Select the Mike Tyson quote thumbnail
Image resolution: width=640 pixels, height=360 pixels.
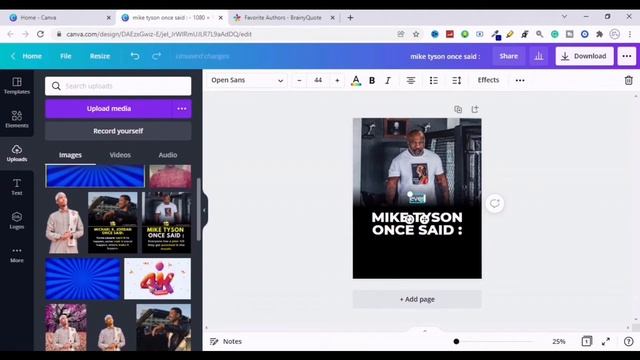(166, 222)
